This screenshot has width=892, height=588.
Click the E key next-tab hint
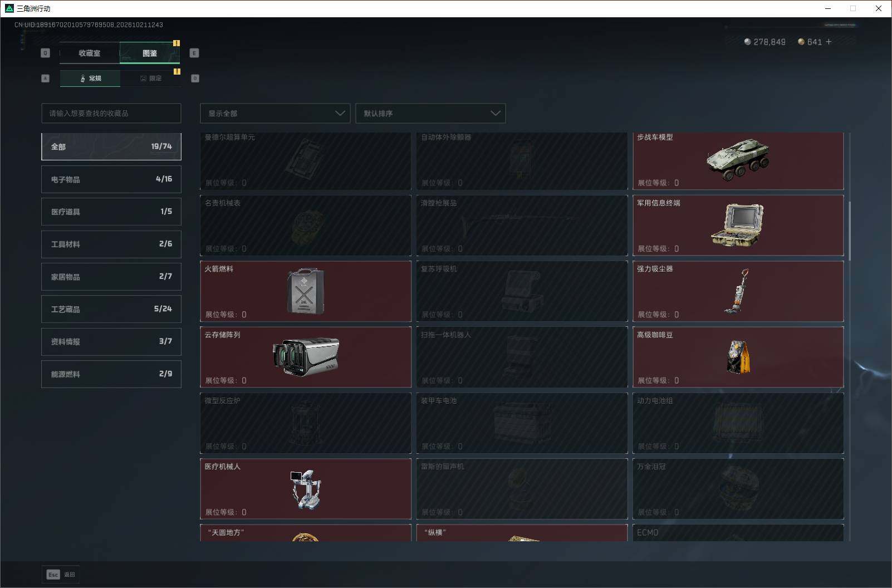[194, 53]
